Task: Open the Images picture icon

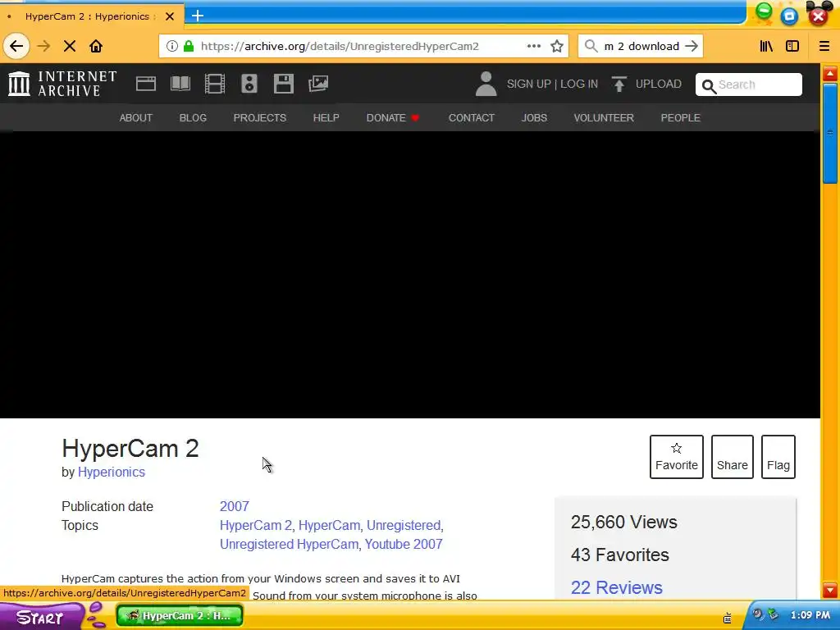Action: pos(318,84)
